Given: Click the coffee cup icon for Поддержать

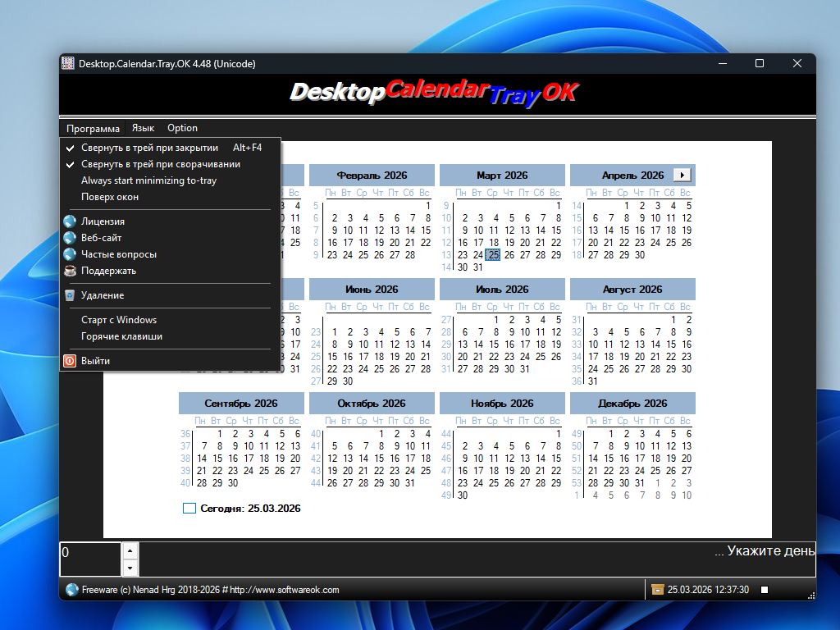Looking at the screenshot, I should coord(70,271).
